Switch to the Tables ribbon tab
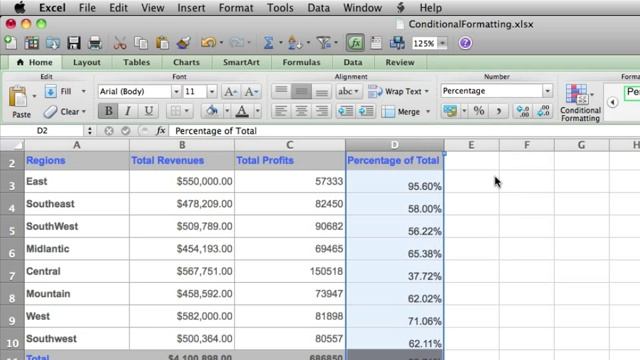 point(137,62)
